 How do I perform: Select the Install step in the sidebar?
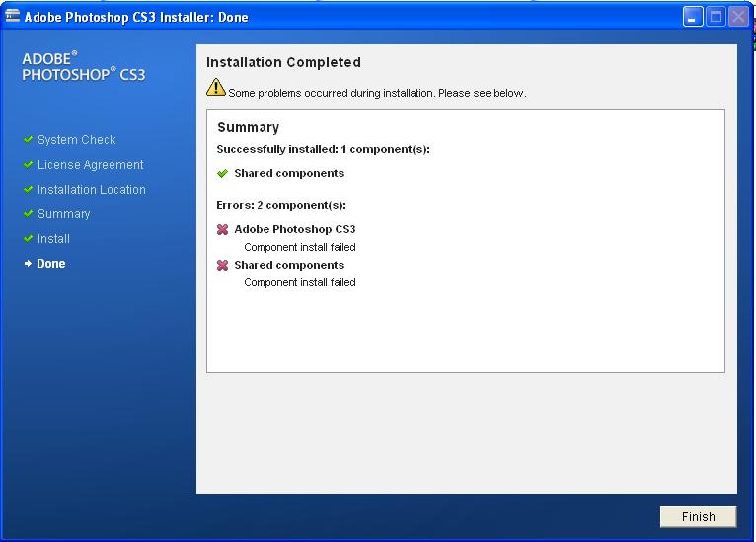[x=53, y=239]
